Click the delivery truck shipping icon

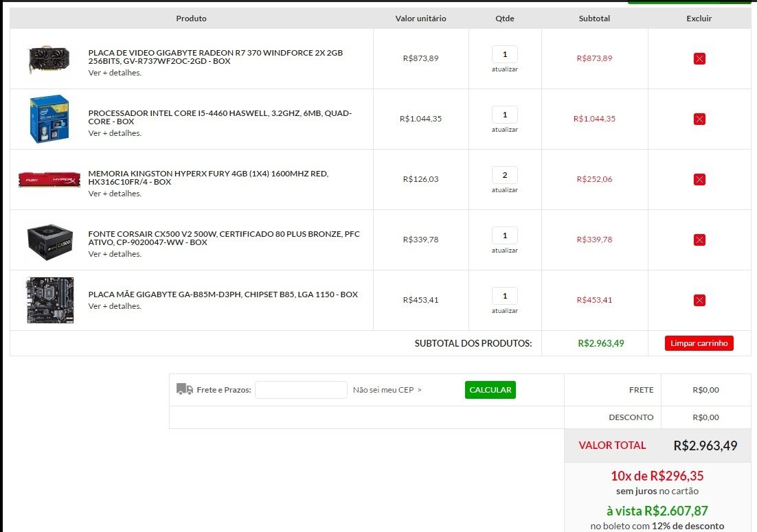point(184,389)
